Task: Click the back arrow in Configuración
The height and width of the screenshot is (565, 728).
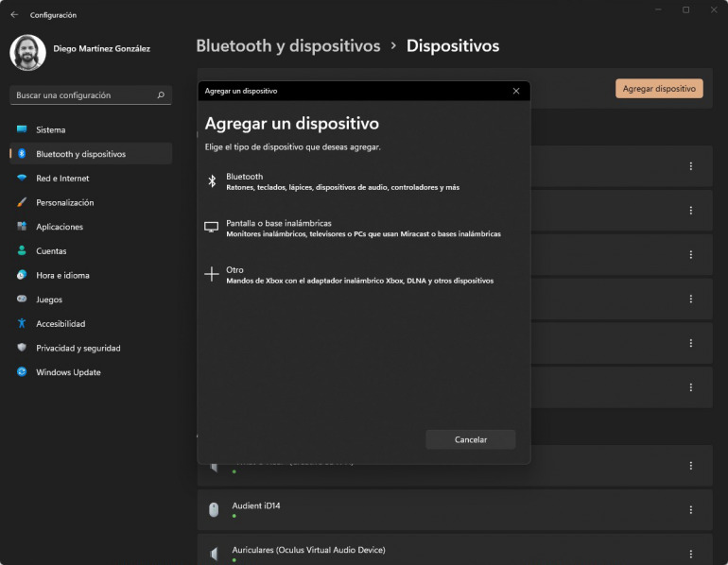Action: coord(14,15)
